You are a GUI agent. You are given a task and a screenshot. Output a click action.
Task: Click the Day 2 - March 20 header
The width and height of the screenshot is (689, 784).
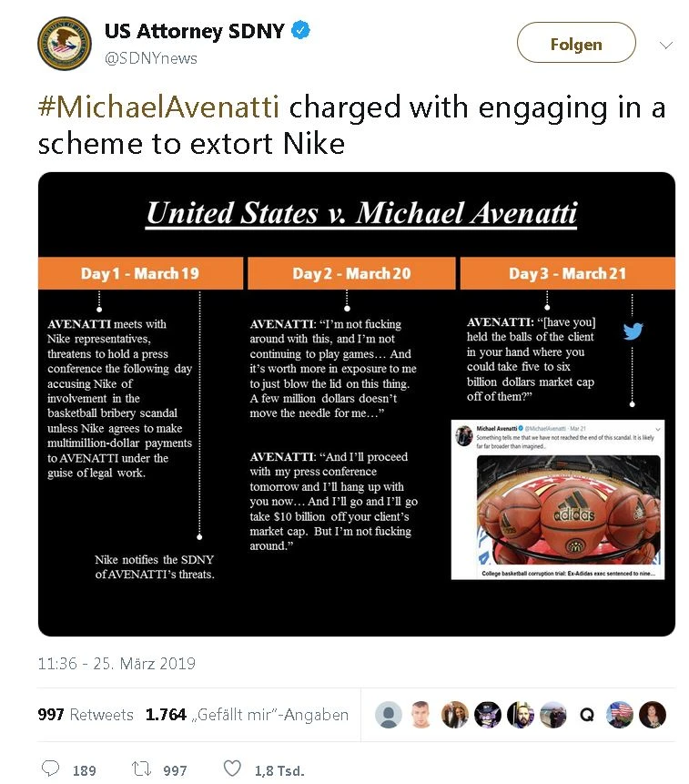(351, 273)
